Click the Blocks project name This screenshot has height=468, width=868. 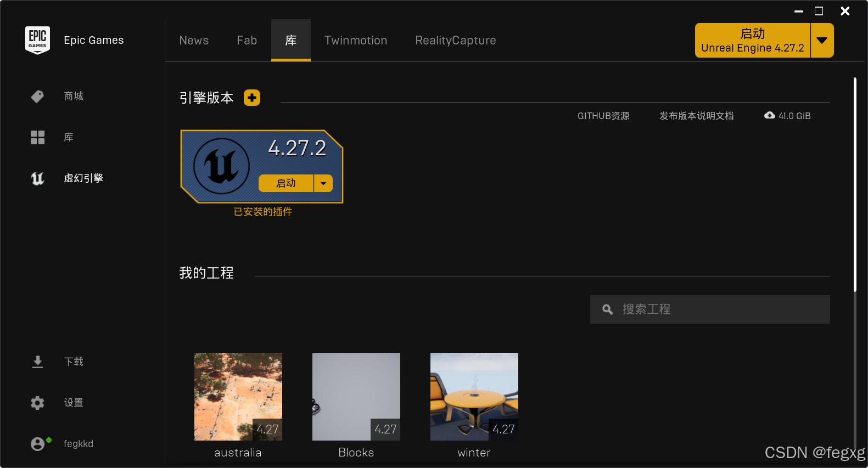(356, 453)
